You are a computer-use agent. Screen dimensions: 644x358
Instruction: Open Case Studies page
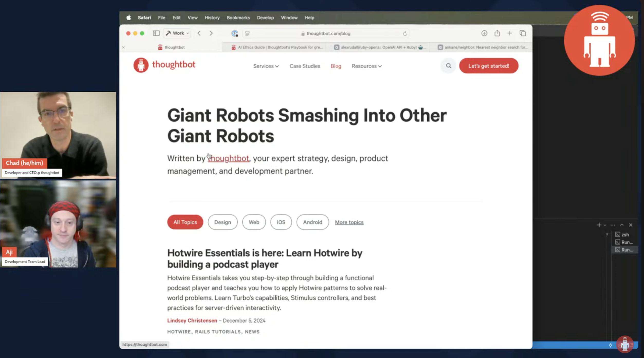click(x=305, y=66)
